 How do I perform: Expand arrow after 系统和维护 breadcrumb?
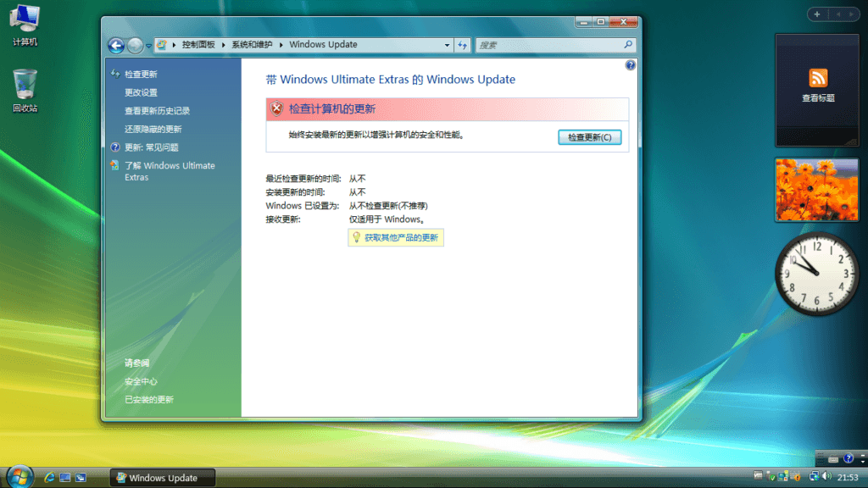click(x=281, y=45)
